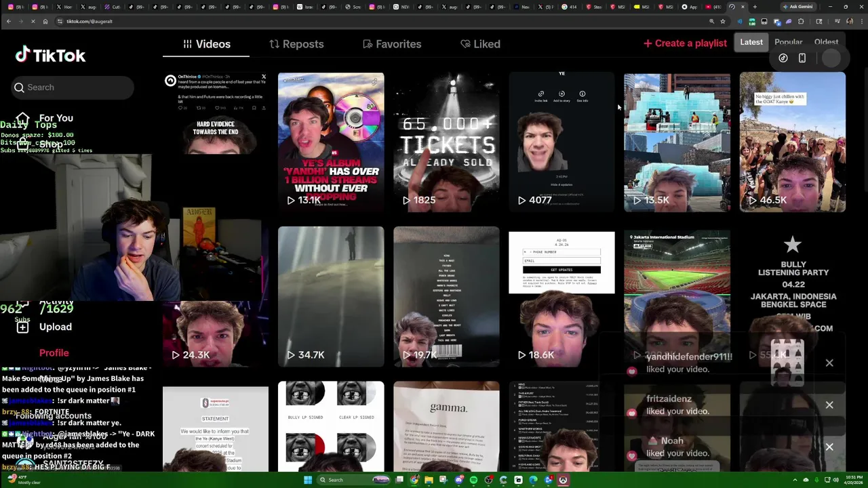Switch to the Favorites tab
868x488 pixels.
coord(392,44)
